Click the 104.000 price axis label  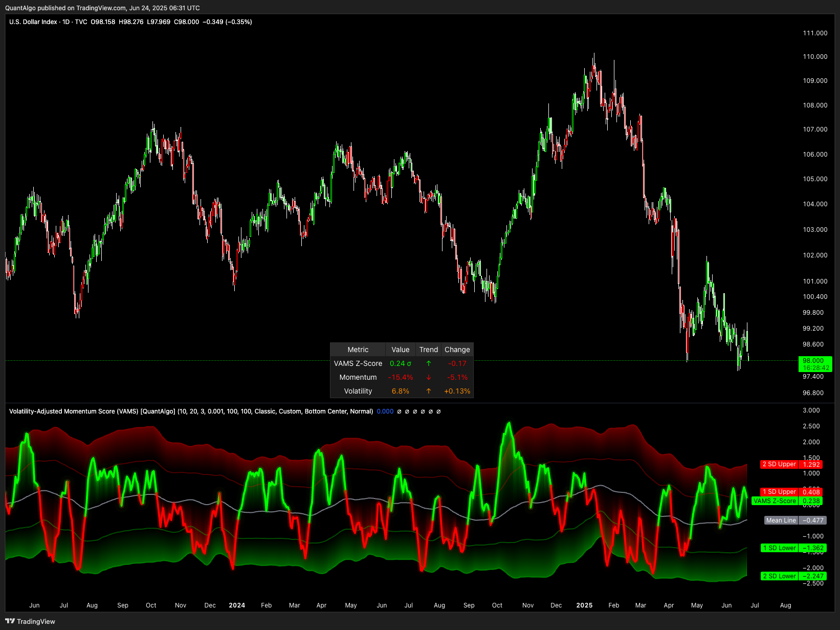pos(815,204)
